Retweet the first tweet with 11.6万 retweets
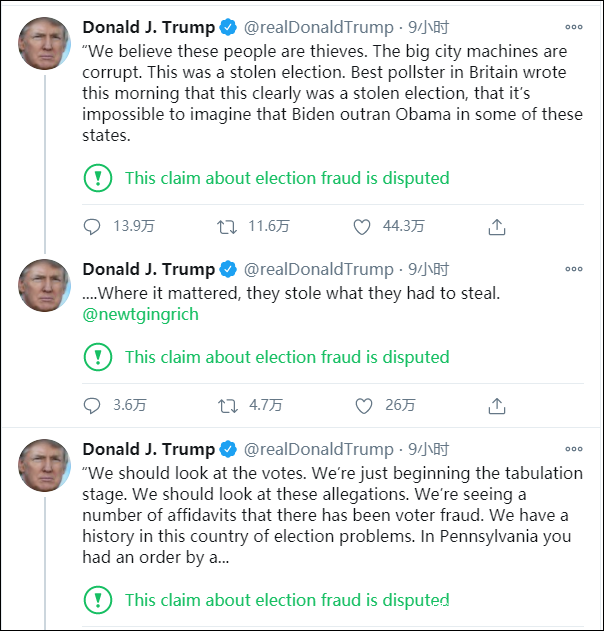 227,227
